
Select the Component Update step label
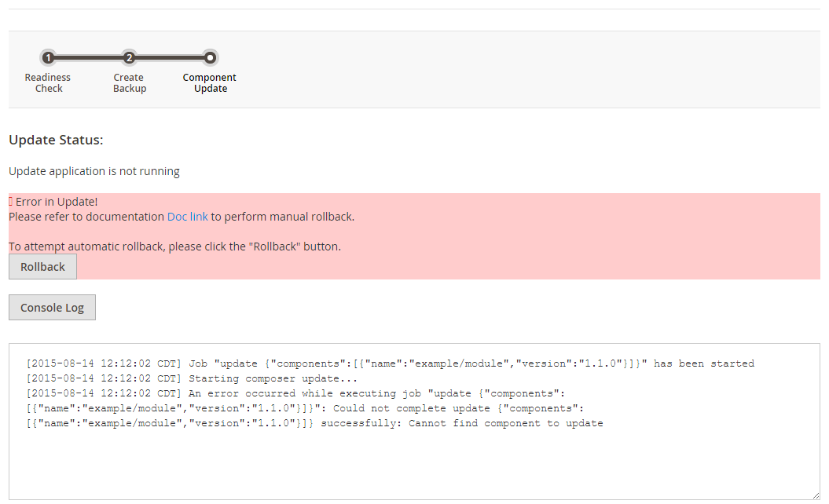click(210, 83)
